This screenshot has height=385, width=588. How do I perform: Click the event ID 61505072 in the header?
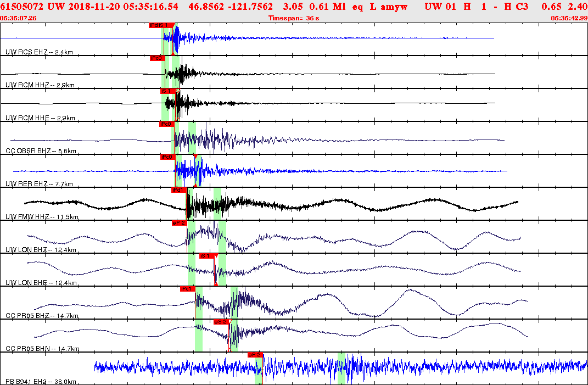coord(22,7)
